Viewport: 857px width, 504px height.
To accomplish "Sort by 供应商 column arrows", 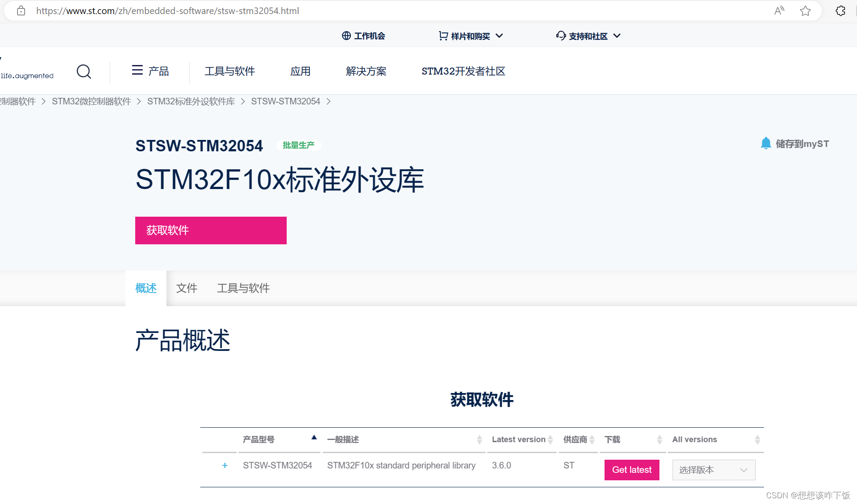I will [592, 440].
